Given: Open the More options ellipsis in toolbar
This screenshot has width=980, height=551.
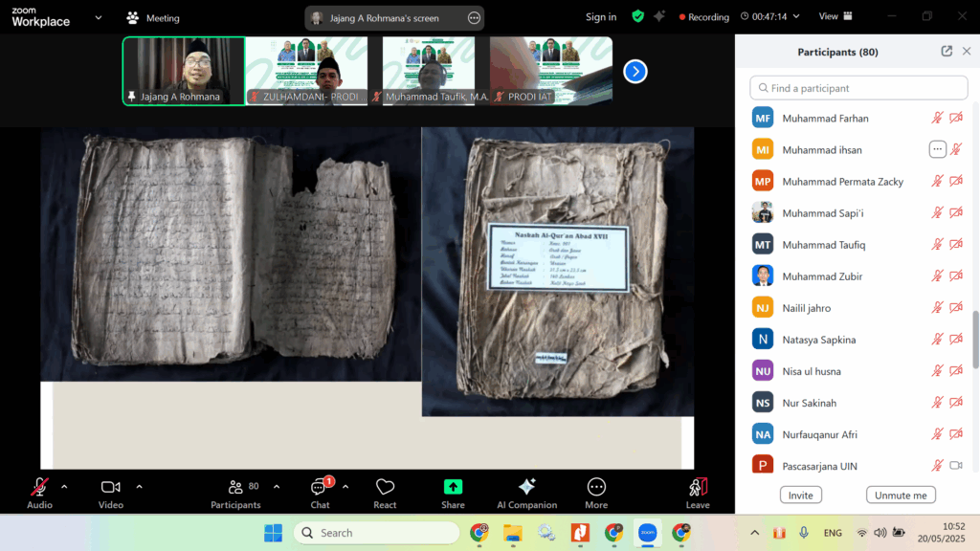Looking at the screenshot, I should [x=596, y=488].
